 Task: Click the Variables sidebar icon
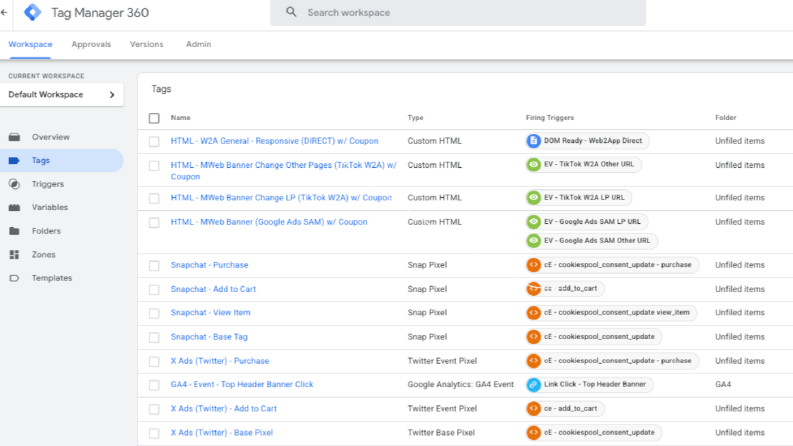pos(14,207)
